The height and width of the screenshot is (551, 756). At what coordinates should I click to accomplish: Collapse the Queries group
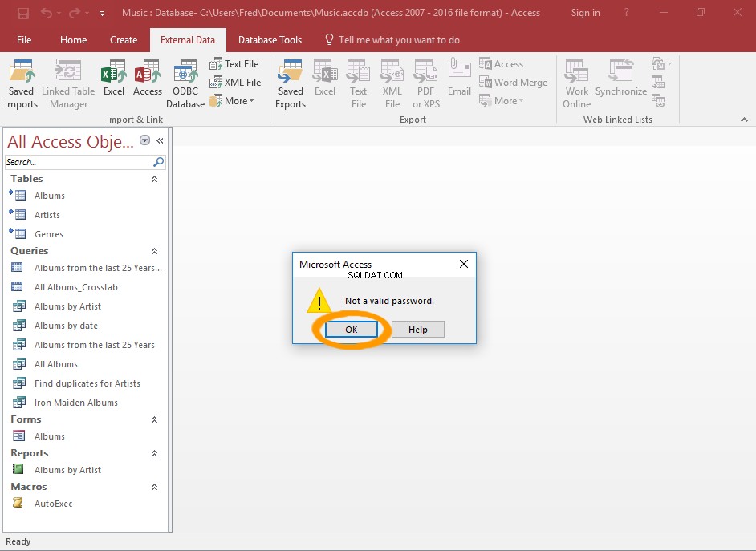click(x=154, y=251)
